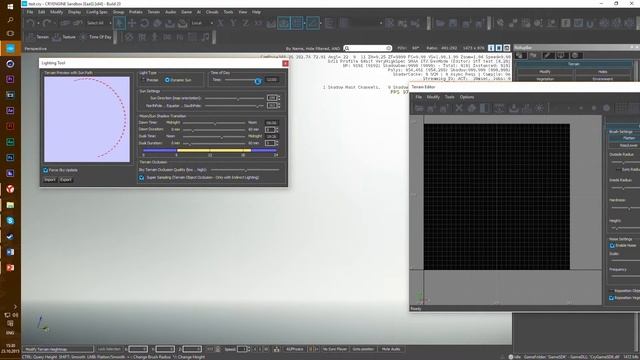Click Sun Direction value spinner arrows
This screenshot has height=360, width=640.
(279, 98)
